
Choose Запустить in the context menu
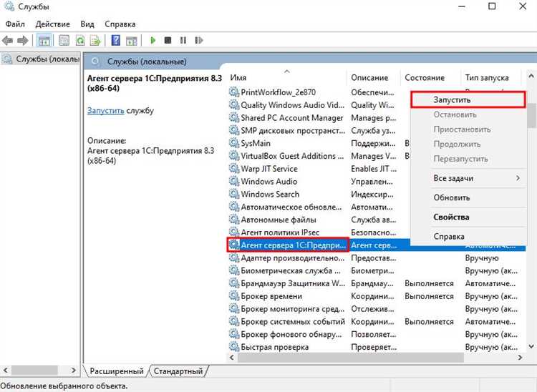click(x=468, y=100)
